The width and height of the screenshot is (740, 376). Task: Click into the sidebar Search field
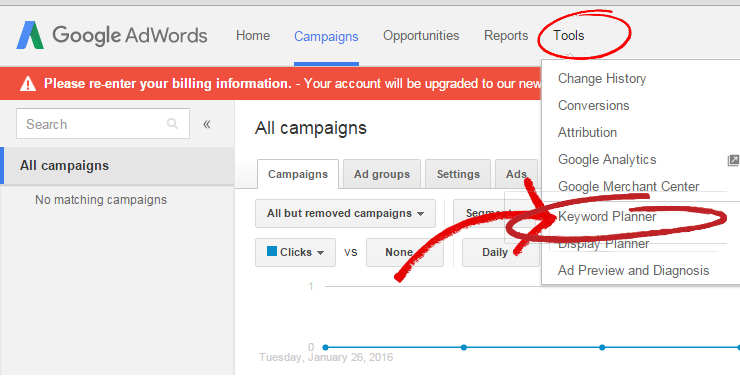click(x=103, y=124)
